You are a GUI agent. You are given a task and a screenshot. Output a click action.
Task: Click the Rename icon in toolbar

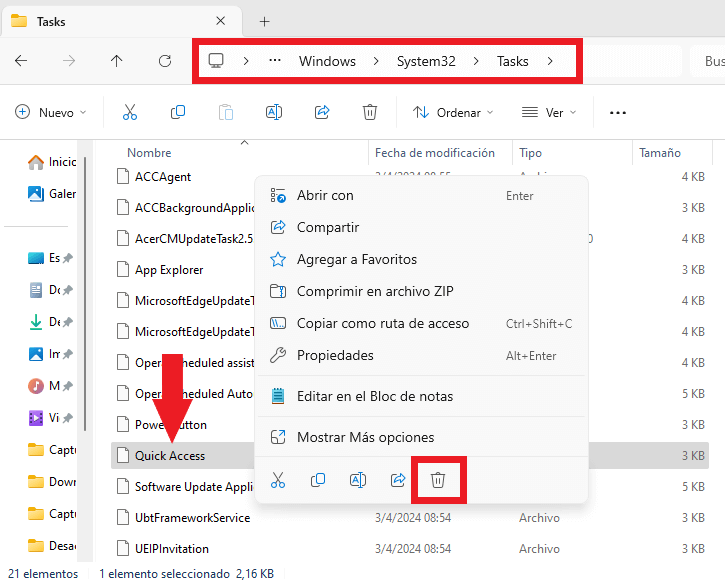point(274,112)
